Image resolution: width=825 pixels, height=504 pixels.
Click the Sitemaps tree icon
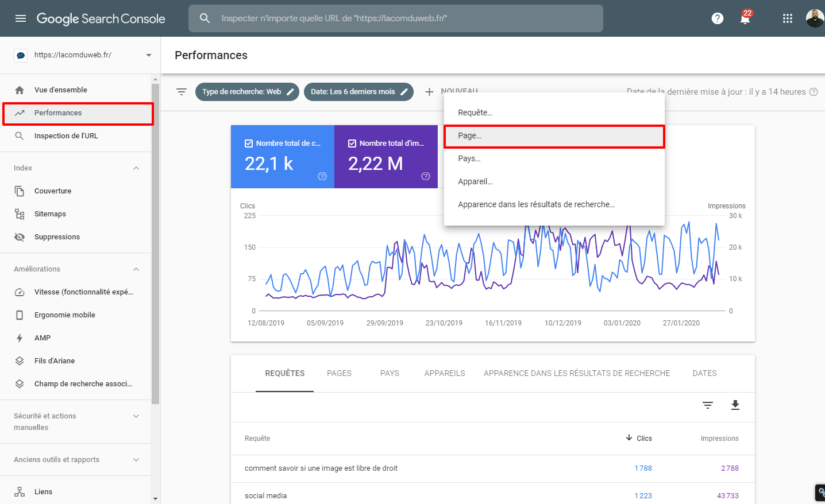click(x=20, y=214)
